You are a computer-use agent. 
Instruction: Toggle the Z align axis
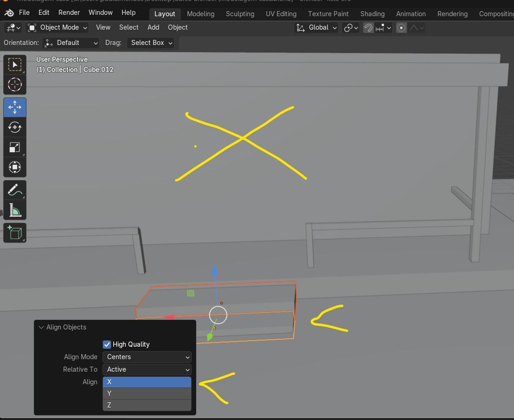click(147, 405)
